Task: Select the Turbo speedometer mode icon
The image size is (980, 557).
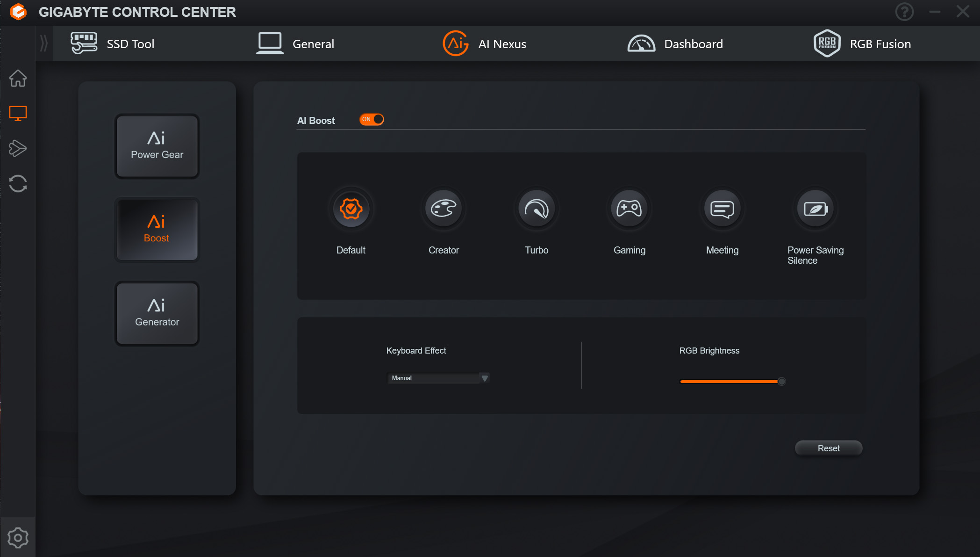Action: (536, 209)
